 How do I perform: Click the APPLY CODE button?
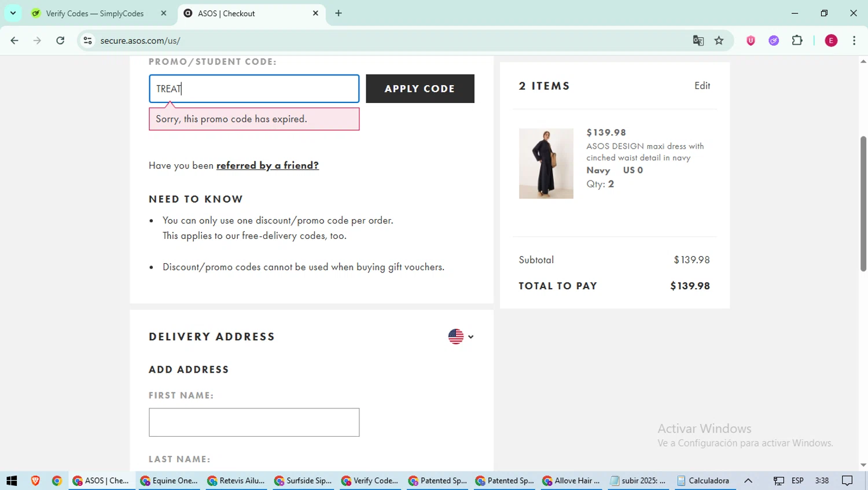[x=420, y=89]
